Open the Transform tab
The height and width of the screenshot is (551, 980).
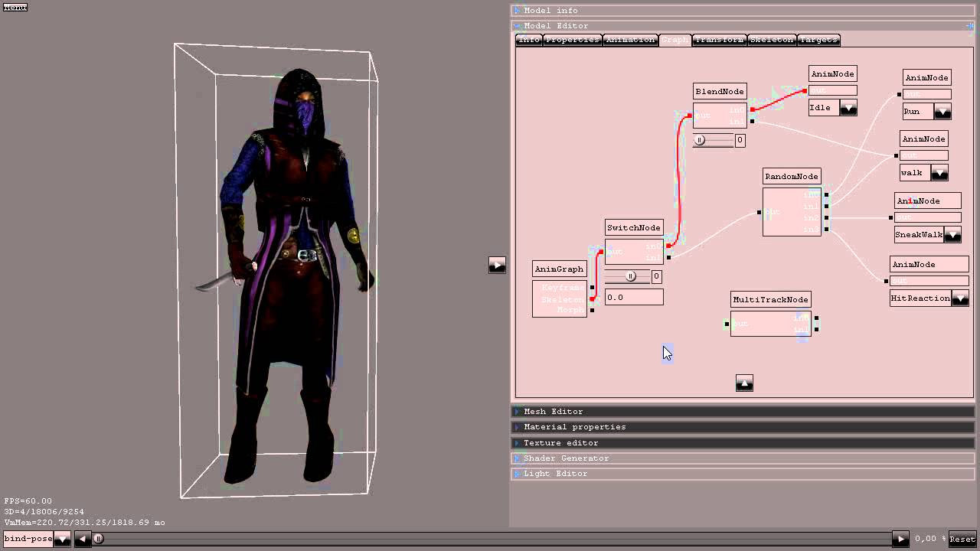tap(719, 40)
